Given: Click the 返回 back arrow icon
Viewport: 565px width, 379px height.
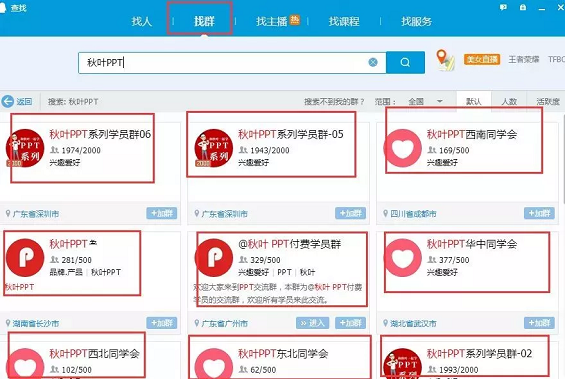Looking at the screenshot, I should [8, 102].
